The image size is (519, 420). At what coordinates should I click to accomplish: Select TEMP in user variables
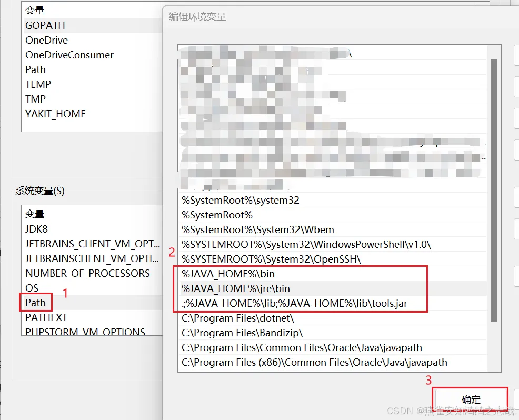click(x=38, y=84)
